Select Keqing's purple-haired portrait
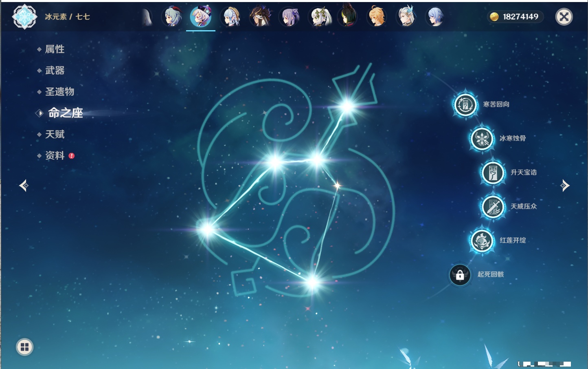 click(x=290, y=17)
